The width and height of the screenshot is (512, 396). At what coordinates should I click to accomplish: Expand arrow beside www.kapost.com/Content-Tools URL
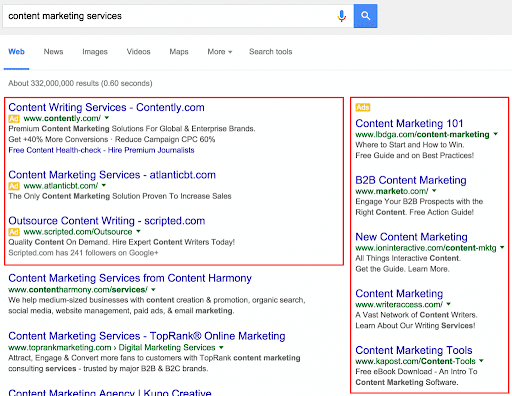481,360
